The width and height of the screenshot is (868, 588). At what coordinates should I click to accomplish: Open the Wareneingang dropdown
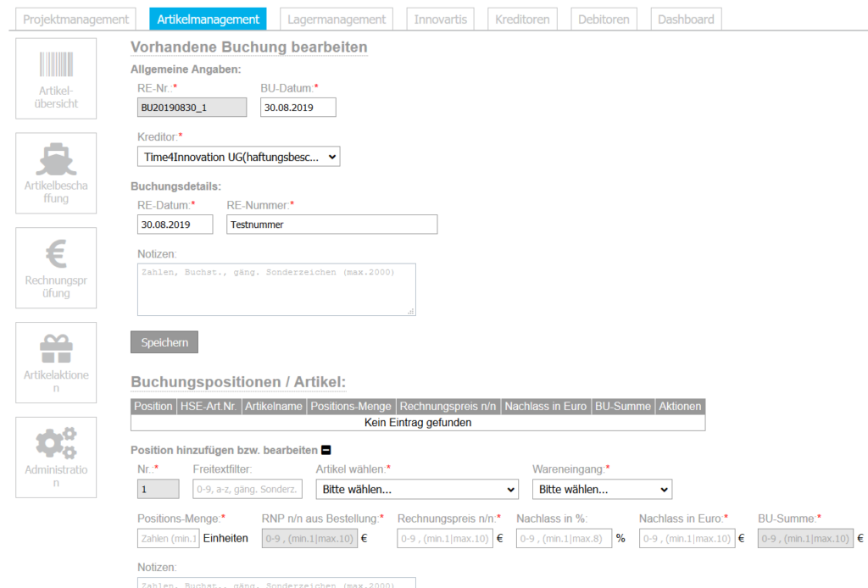click(601, 490)
